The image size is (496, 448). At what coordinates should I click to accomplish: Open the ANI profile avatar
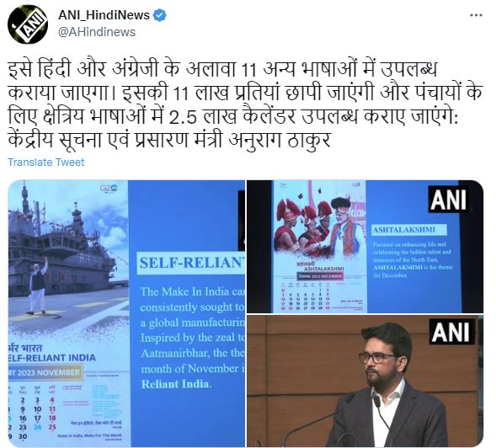coord(28,24)
